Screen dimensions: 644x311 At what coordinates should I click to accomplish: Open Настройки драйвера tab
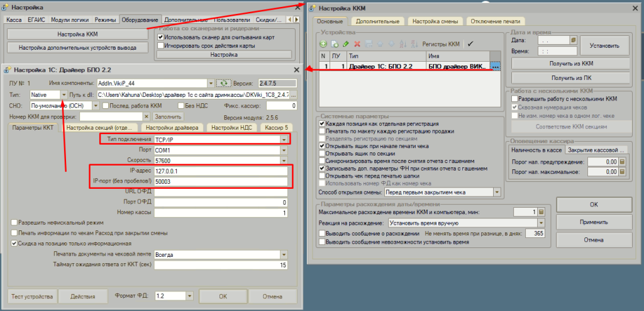(x=172, y=128)
